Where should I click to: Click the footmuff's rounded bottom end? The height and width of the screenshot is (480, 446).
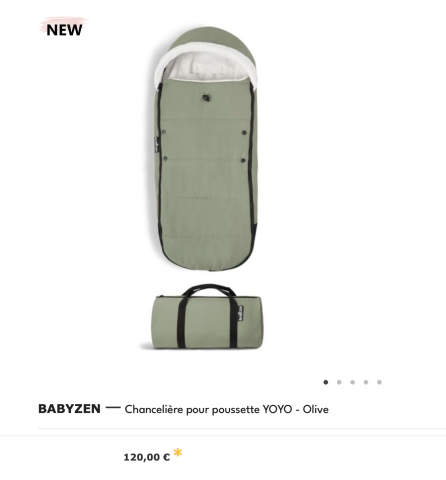[208, 260]
